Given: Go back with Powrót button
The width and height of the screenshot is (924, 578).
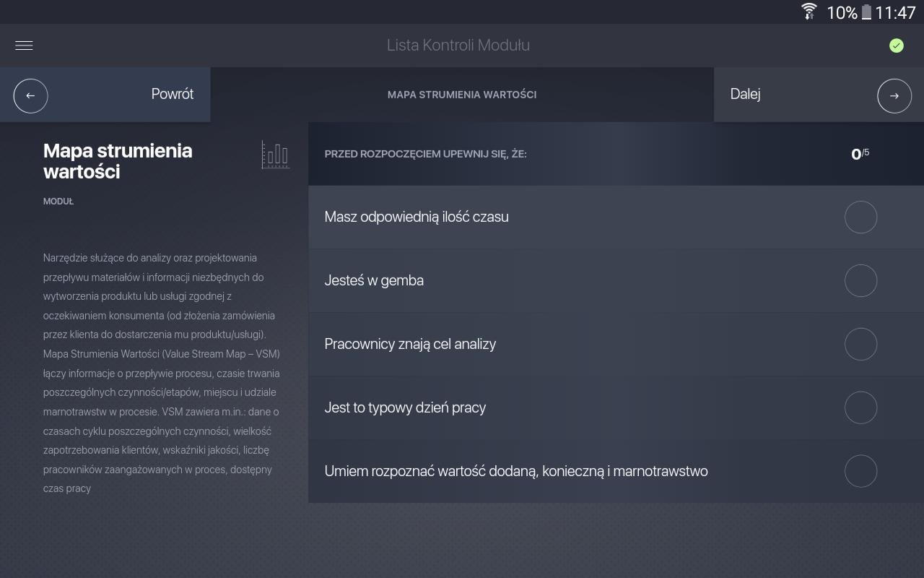Looking at the screenshot, I should tap(105, 95).
